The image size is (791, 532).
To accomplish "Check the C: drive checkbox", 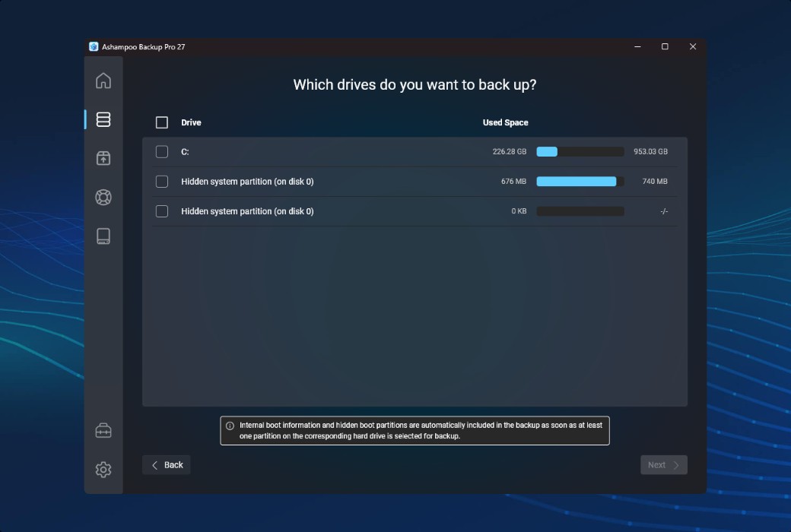I will pyautogui.click(x=162, y=151).
